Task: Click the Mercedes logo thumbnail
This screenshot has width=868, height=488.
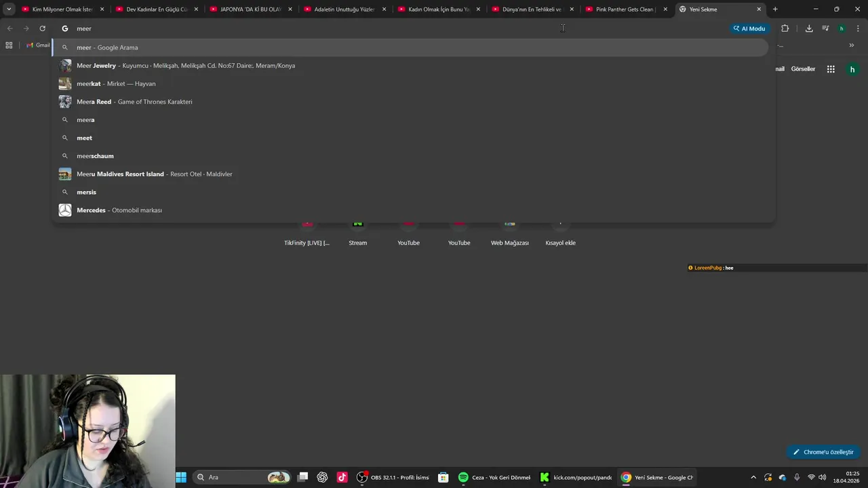Action: coord(65,210)
